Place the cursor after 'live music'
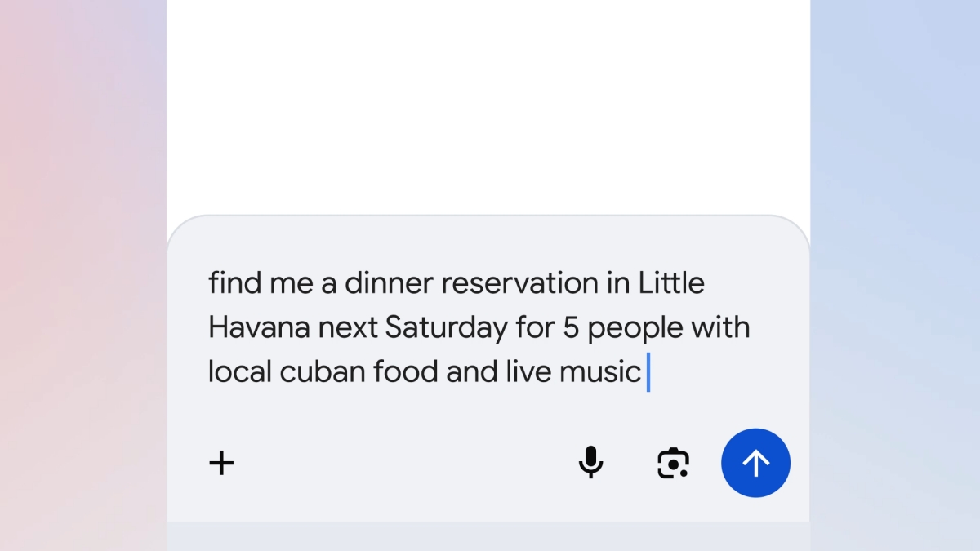Image resolution: width=980 pixels, height=551 pixels. pyautogui.click(x=648, y=371)
